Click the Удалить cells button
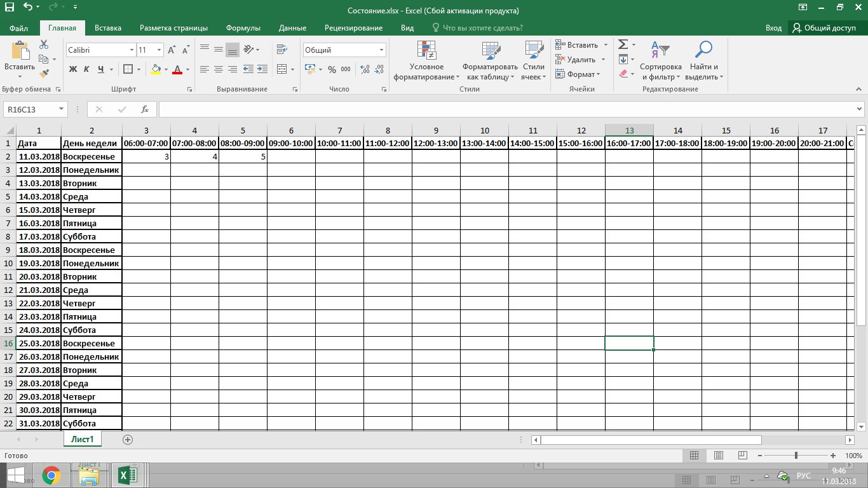 coord(575,60)
